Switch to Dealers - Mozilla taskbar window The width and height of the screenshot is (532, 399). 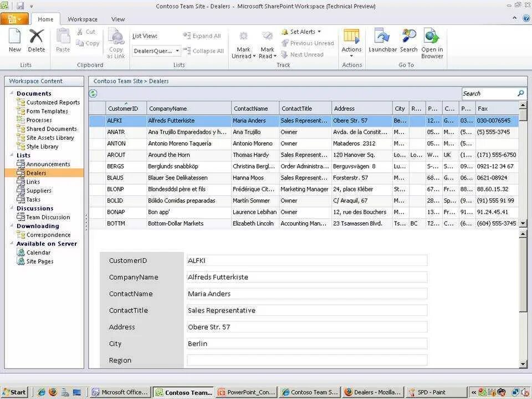point(373,392)
